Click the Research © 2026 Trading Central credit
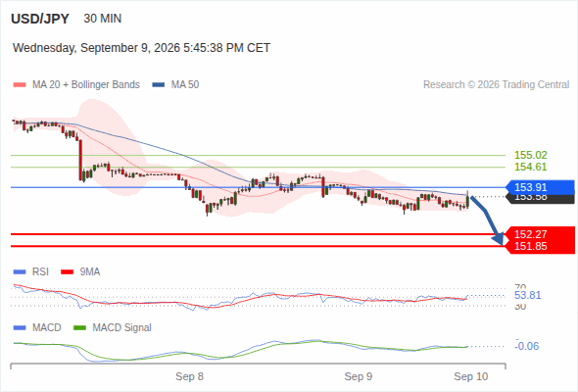 tap(496, 85)
